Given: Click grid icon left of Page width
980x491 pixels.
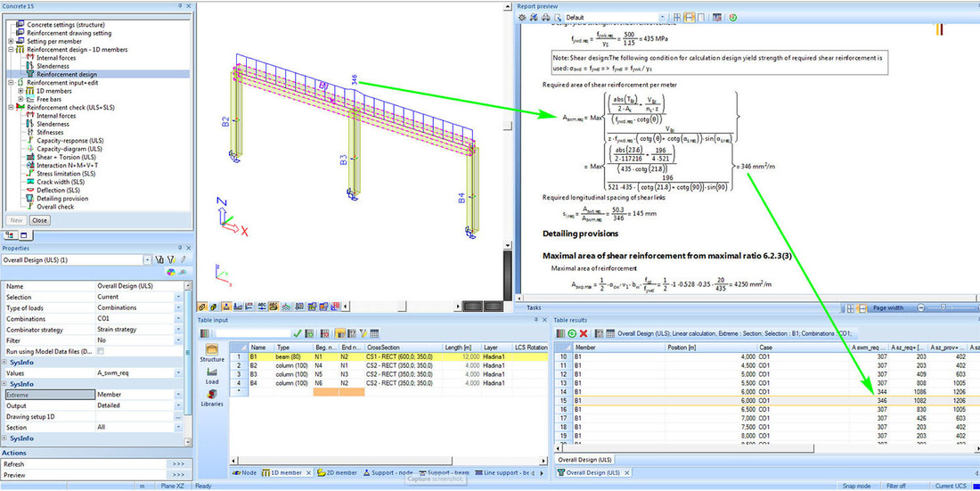Looking at the screenshot, I should [850, 307].
